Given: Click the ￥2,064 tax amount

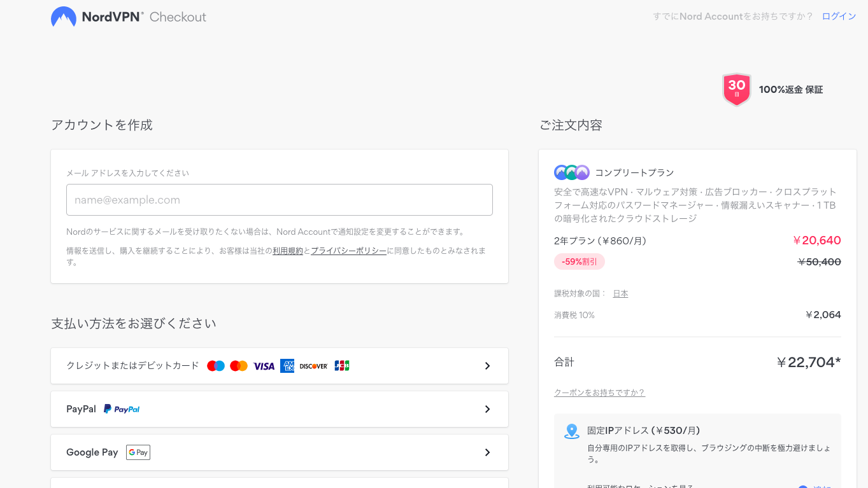Looking at the screenshot, I should (x=823, y=315).
